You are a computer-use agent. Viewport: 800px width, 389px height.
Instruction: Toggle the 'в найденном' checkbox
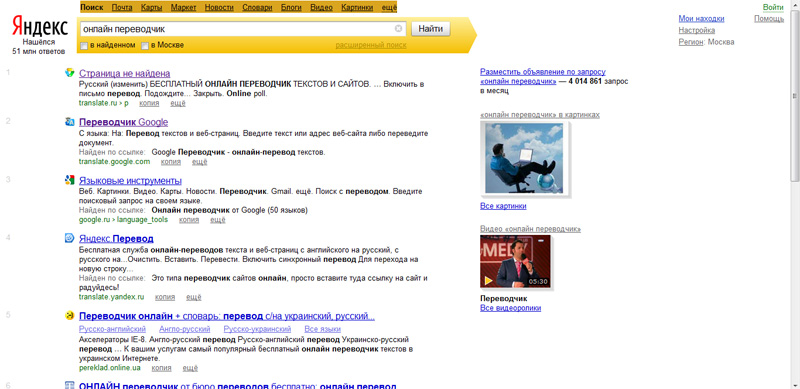pyautogui.click(x=84, y=45)
